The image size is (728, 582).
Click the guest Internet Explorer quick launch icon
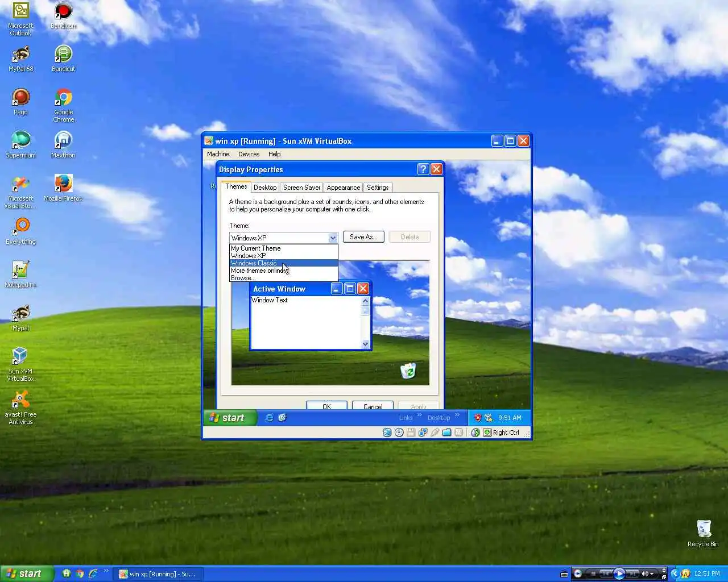[x=269, y=418]
